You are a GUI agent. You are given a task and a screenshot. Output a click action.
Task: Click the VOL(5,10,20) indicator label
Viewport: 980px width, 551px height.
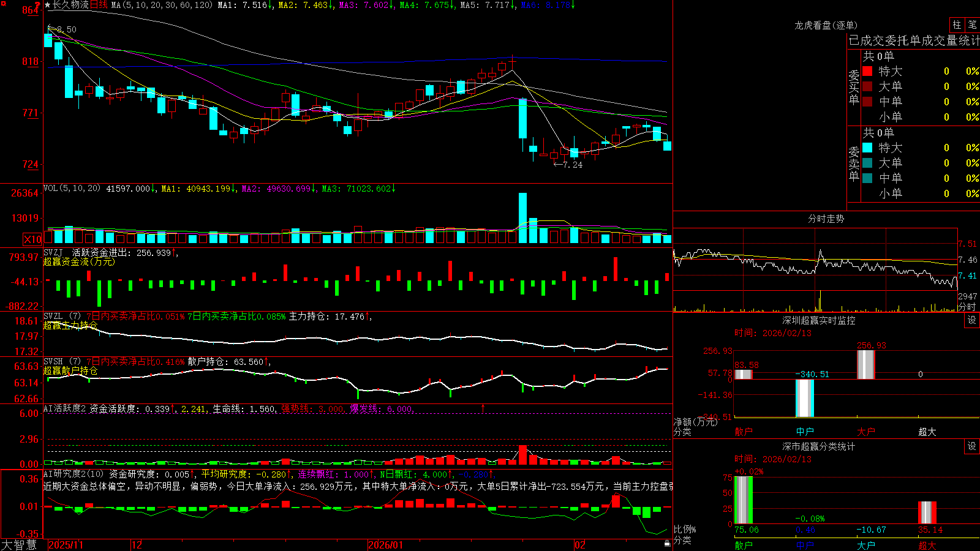point(72,189)
